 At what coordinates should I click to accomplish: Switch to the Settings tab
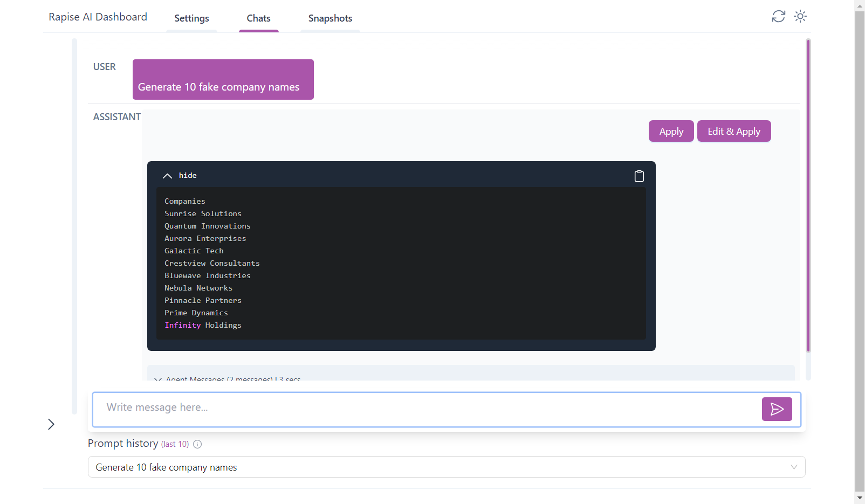191,18
